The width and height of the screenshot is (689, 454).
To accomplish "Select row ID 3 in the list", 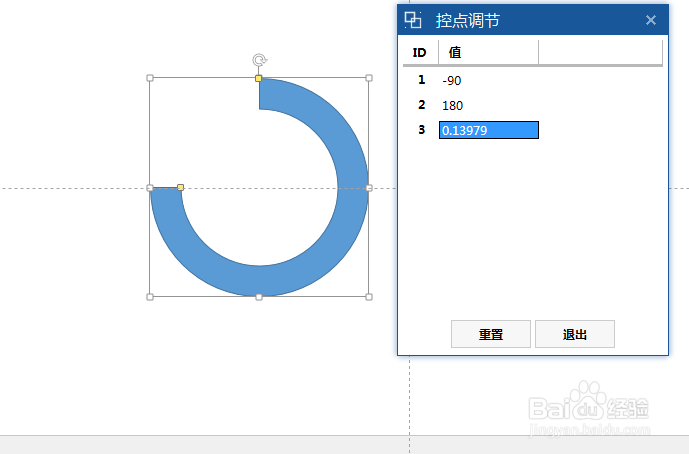I will [421, 130].
